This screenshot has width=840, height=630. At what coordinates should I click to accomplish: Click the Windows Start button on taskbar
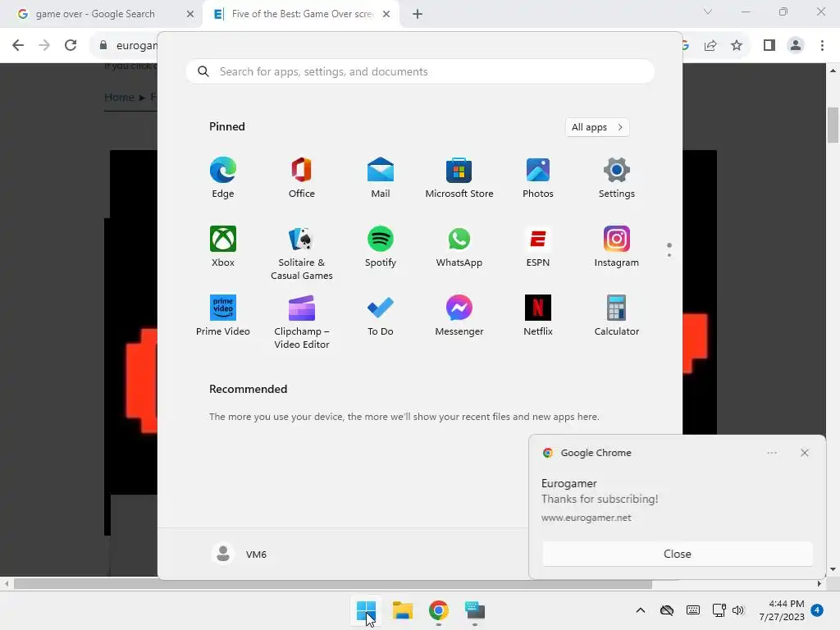[367, 610]
